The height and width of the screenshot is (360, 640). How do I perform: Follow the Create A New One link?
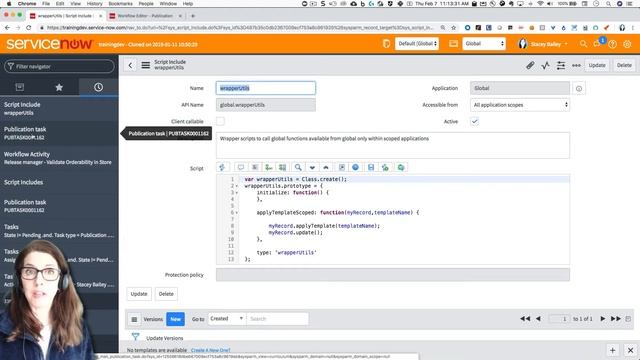[211, 350]
